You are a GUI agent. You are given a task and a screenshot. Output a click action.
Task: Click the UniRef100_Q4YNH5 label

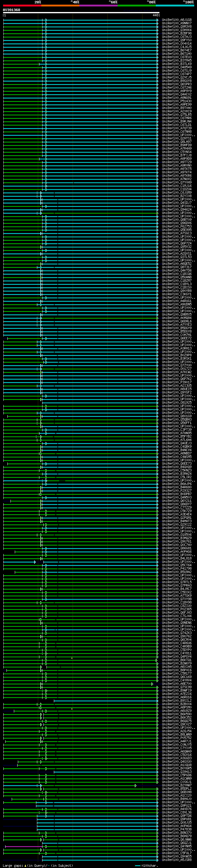click(x=177, y=846)
